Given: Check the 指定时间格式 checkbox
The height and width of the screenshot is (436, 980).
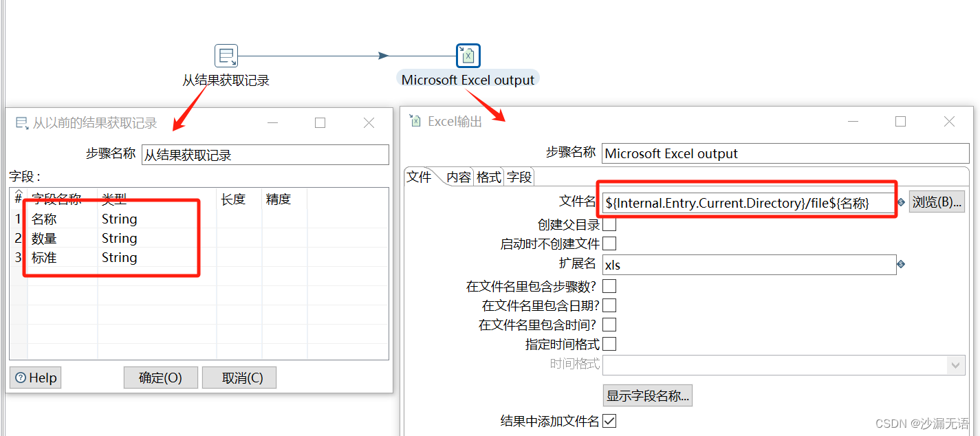Looking at the screenshot, I should coord(609,343).
